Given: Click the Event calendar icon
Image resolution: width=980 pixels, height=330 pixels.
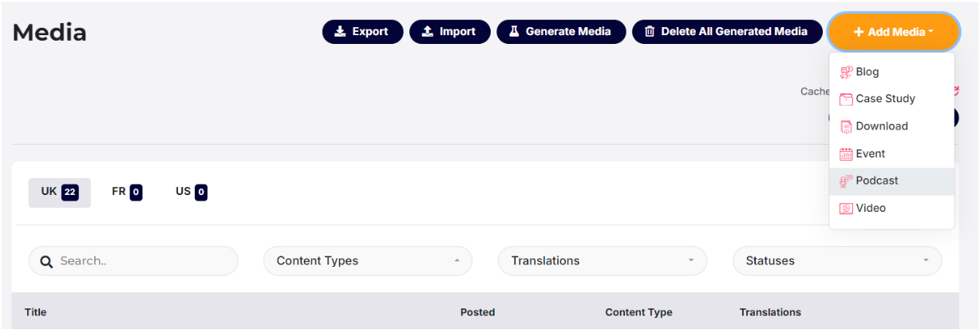Looking at the screenshot, I should [x=846, y=153].
